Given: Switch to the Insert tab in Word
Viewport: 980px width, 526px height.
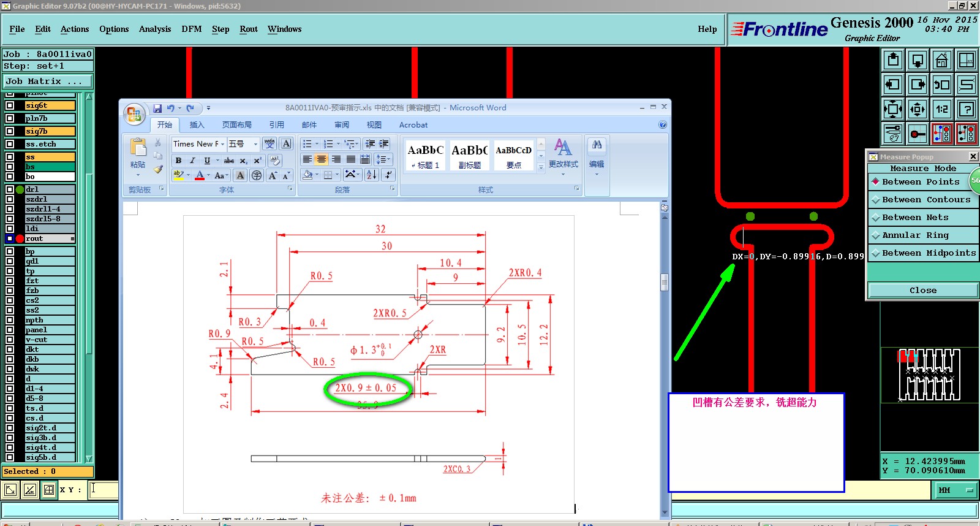Looking at the screenshot, I should pyautogui.click(x=197, y=124).
